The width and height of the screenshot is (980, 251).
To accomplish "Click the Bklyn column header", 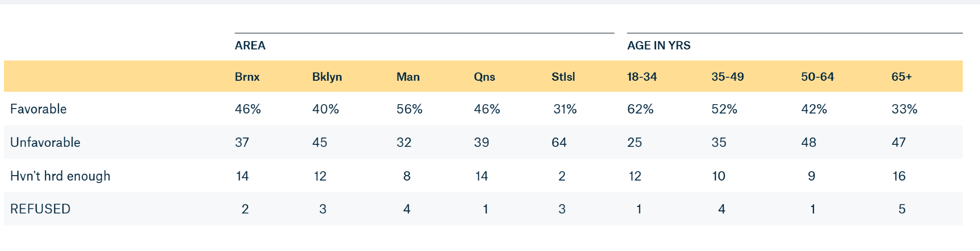I will coord(327,77).
